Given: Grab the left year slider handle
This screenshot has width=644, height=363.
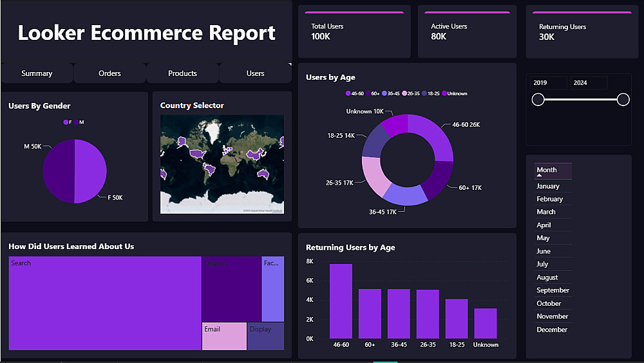Looking at the screenshot, I should point(538,99).
